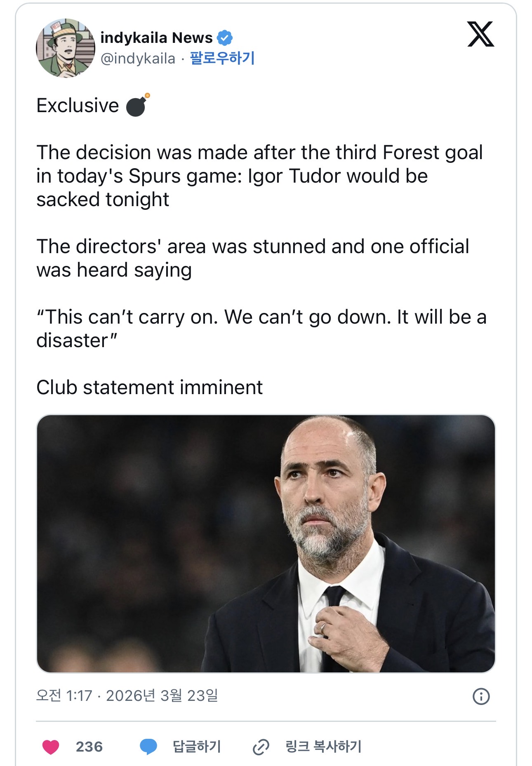The width and height of the screenshot is (532, 766).
Task: Click the bomb emoji after Exclusive
Action: [x=137, y=106]
